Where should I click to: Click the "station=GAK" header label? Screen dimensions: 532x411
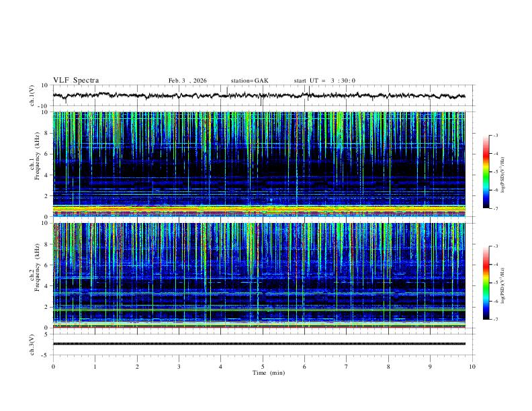[x=249, y=81]
